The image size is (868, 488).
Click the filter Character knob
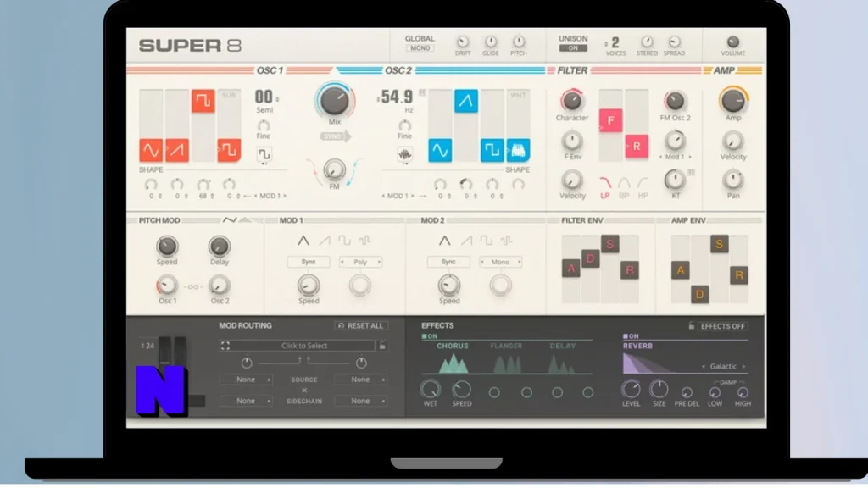click(x=572, y=101)
